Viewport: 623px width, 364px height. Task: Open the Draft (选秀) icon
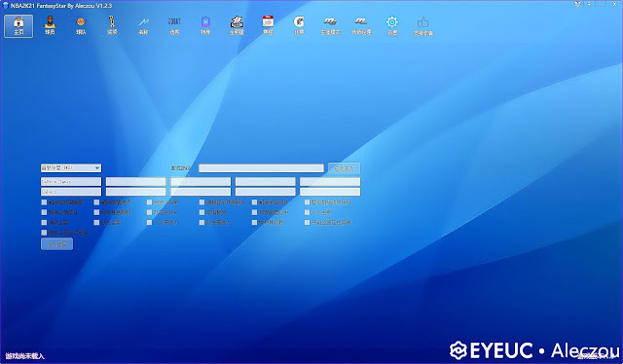174,26
